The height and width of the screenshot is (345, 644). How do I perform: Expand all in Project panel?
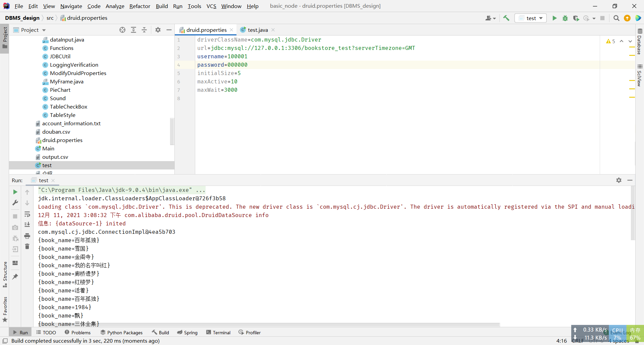133,30
